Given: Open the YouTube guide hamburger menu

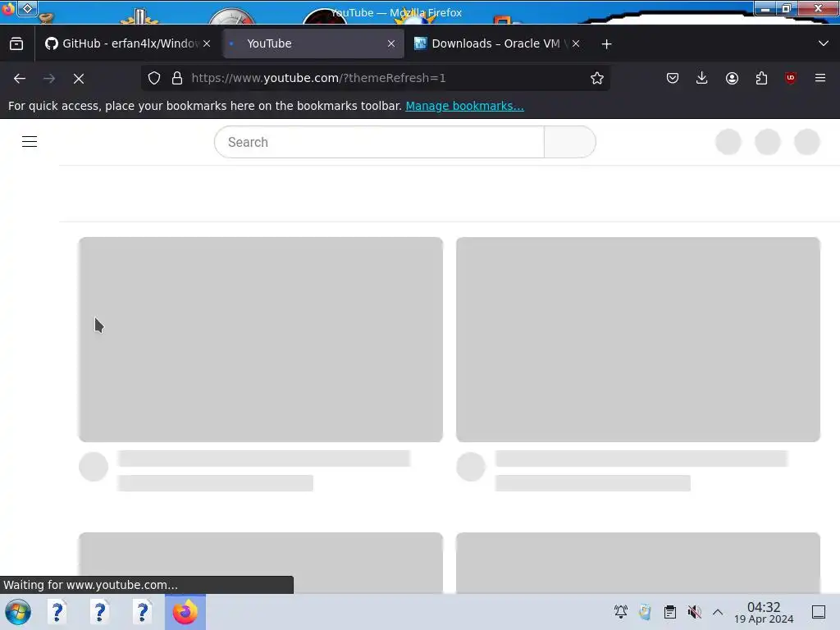Looking at the screenshot, I should tap(30, 141).
